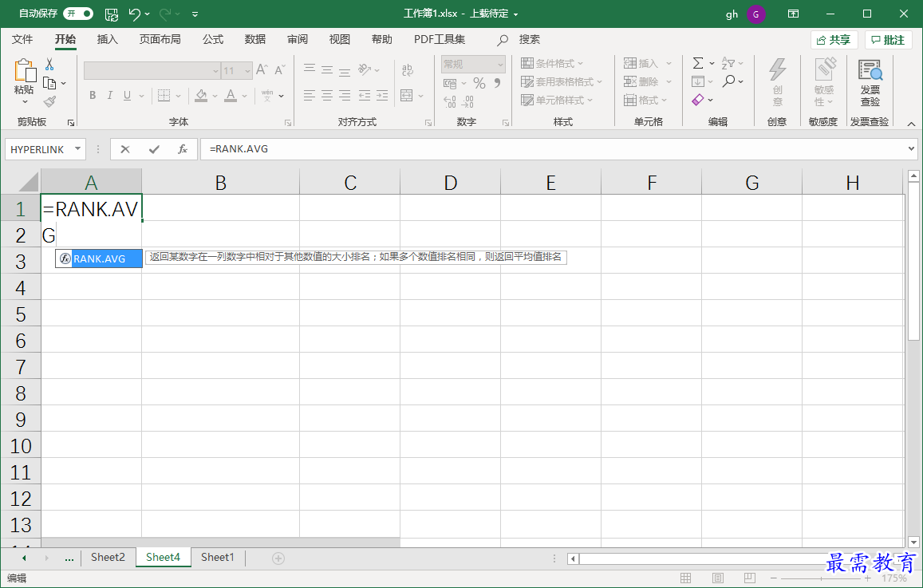923x588 pixels.
Task: Switch to Sheet1 tab
Action: point(217,558)
